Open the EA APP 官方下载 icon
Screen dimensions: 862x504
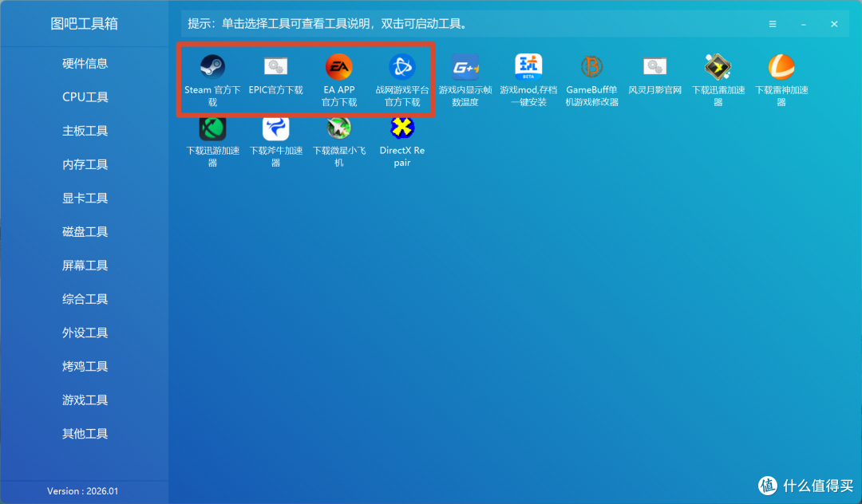pos(338,67)
